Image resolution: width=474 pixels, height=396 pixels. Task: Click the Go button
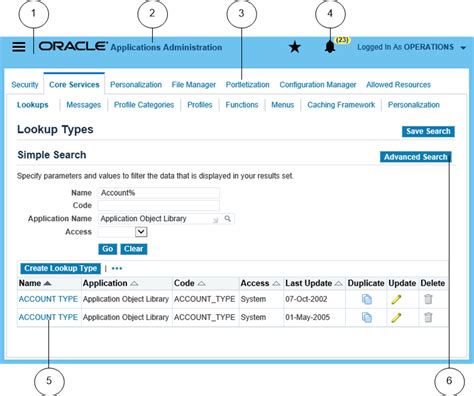tap(107, 249)
